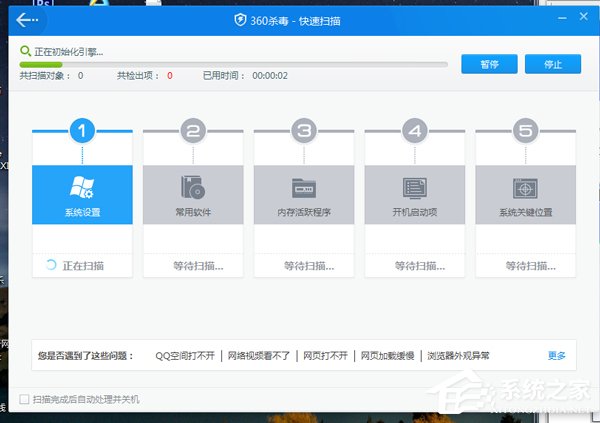600x423 pixels.
Task: Select the 系统关键位置 target icon
Action: [x=525, y=188]
